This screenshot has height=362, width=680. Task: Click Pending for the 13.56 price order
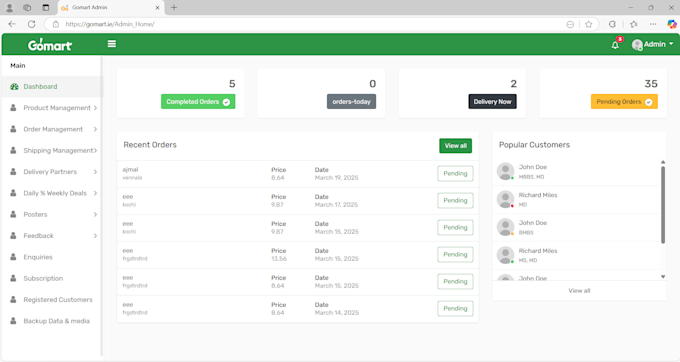(455, 254)
